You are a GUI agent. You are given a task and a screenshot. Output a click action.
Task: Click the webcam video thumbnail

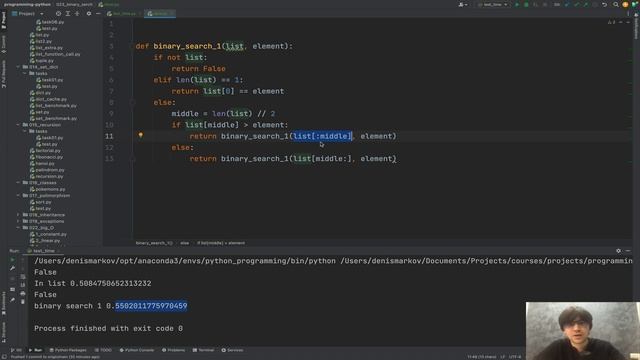pos(583,331)
